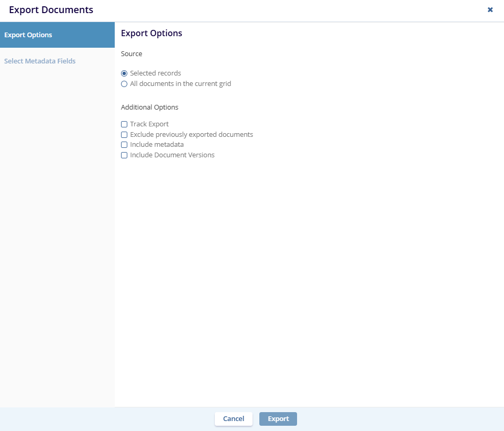Close the Export Documents dialog
The width and height of the screenshot is (504, 431).
click(490, 9)
